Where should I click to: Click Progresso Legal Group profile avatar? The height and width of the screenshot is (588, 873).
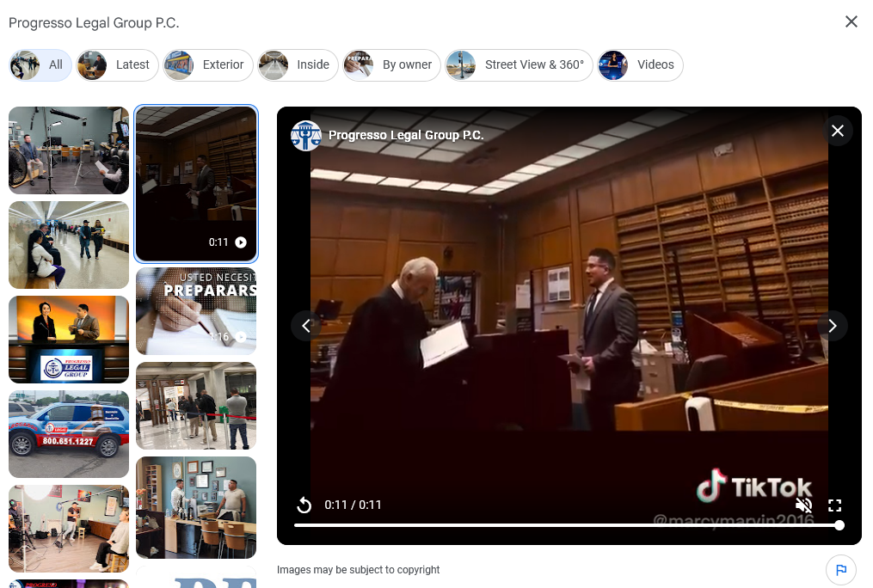point(306,136)
